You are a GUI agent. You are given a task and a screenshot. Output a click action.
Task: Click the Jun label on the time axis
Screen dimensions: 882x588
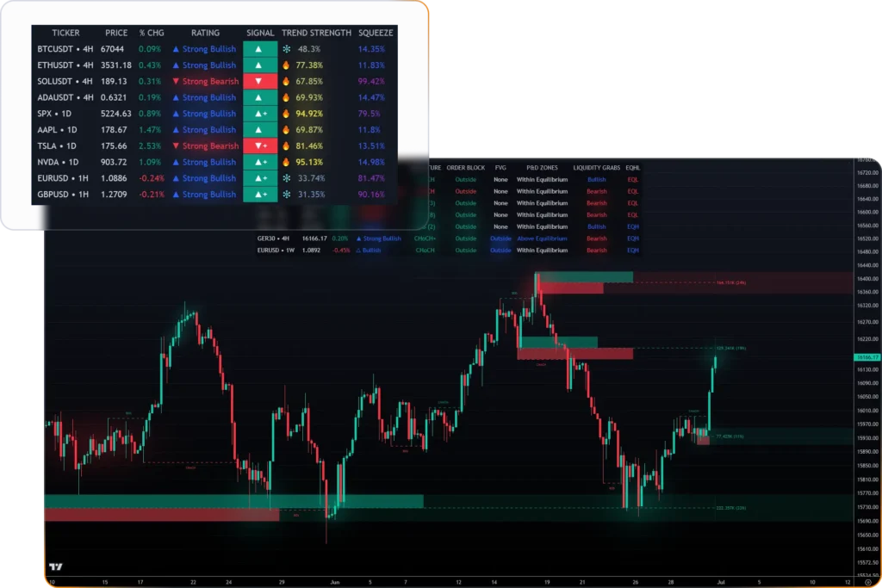[x=335, y=583]
